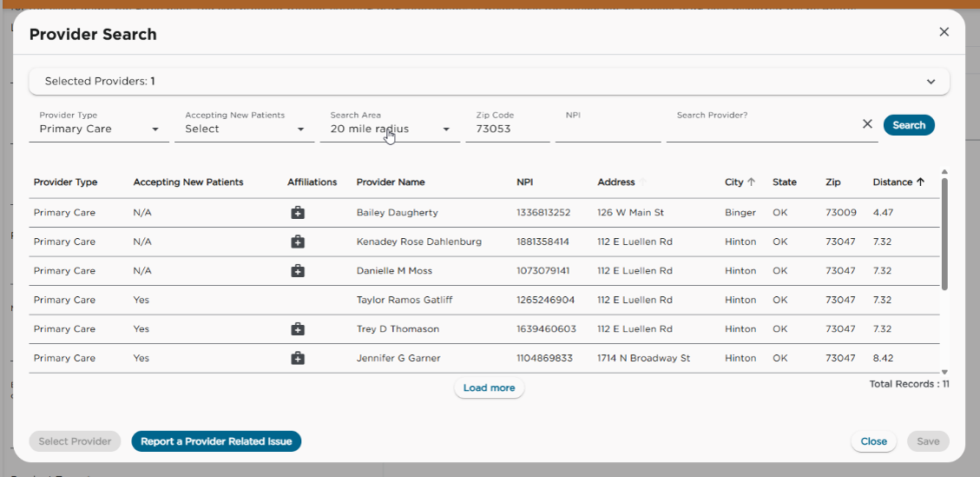Sort by Distance column arrow
Viewport: 980px width, 477px height.
click(x=920, y=182)
